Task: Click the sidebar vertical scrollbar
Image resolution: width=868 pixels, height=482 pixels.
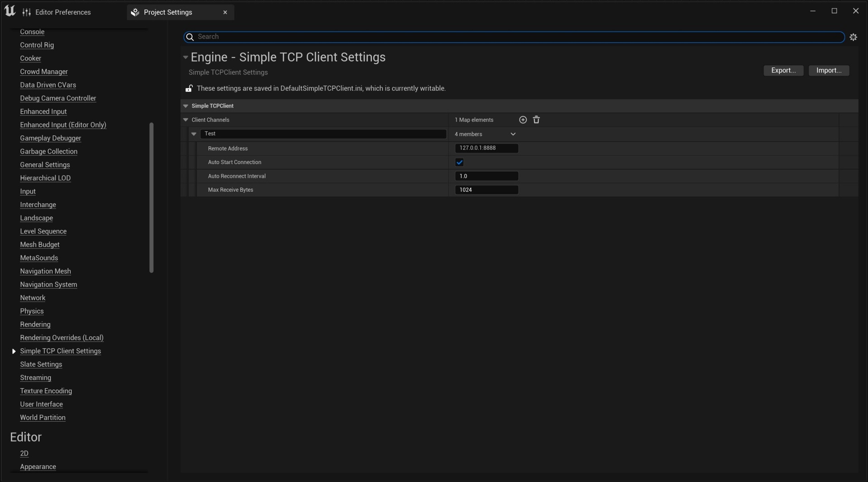Action: pos(151,197)
